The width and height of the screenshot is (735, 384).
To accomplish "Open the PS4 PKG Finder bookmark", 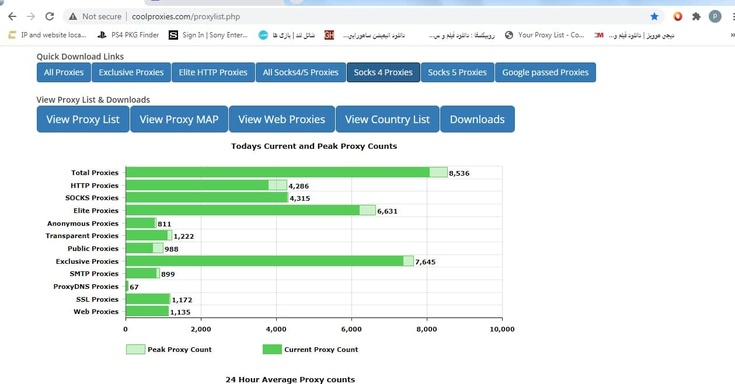I will (128, 35).
